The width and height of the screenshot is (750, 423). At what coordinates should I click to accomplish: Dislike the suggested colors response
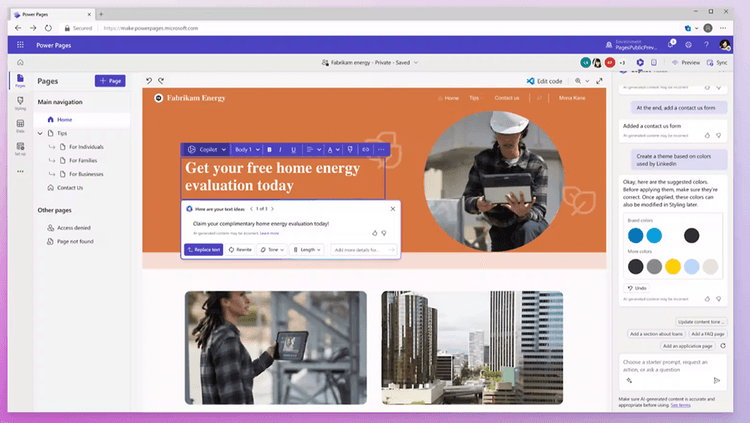pos(718,299)
